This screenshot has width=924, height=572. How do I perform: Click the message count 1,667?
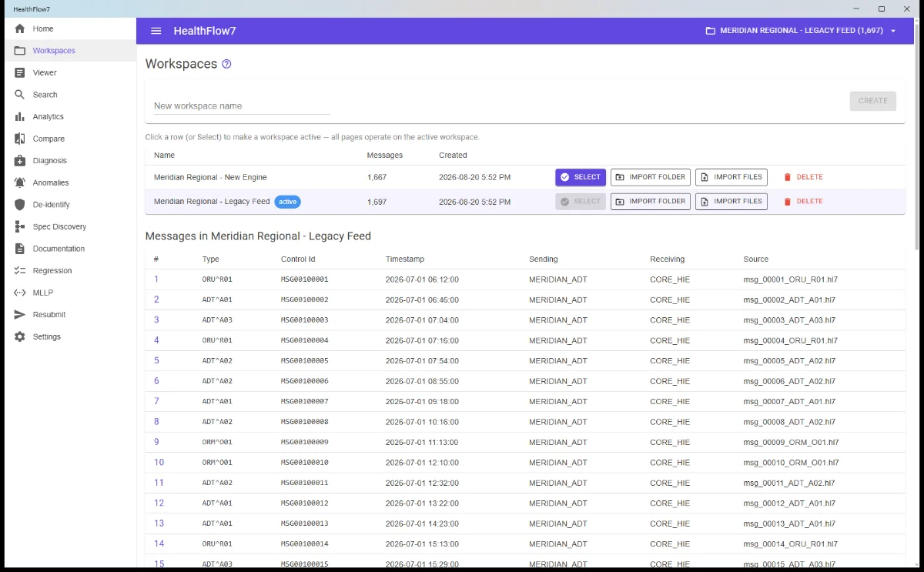pos(377,177)
